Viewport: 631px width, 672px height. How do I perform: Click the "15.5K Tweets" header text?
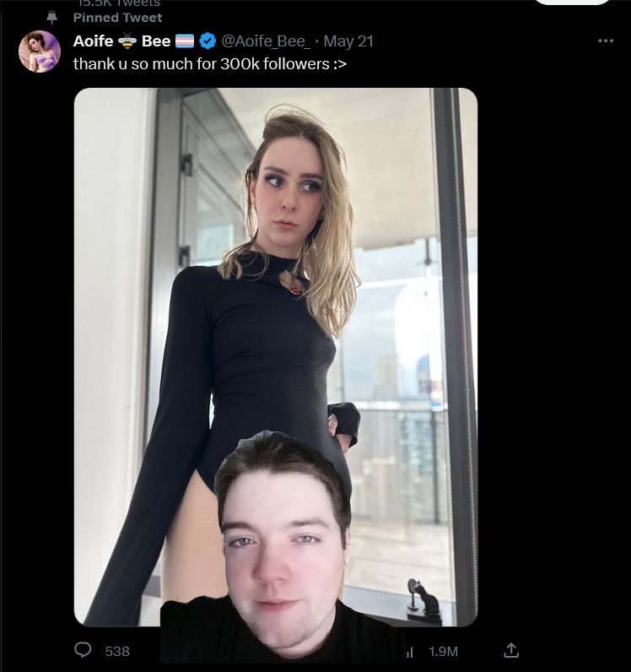pyautogui.click(x=117, y=3)
